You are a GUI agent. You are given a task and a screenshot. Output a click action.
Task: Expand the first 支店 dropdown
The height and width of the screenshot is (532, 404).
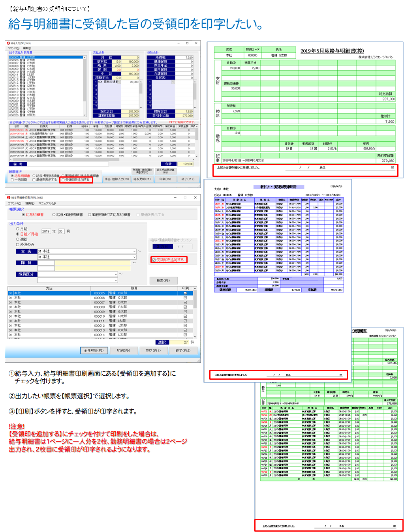[x=134, y=251]
